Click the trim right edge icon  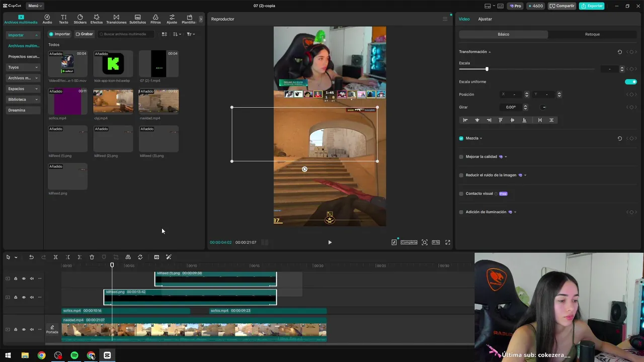click(x=79, y=257)
